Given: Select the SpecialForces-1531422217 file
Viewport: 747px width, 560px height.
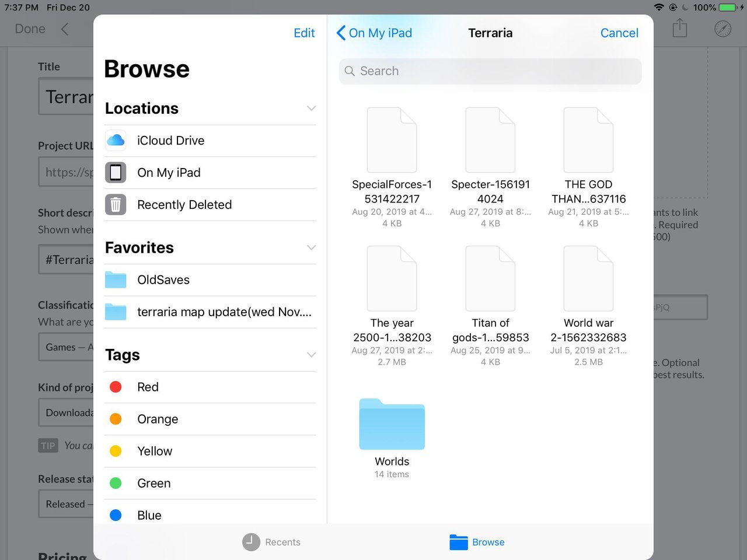Looking at the screenshot, I should (392, 167).
